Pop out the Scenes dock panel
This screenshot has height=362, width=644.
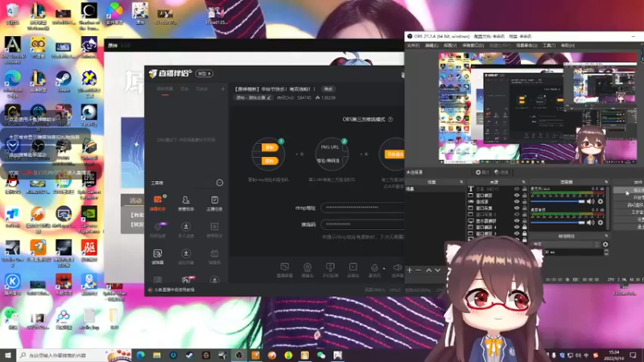[461, 182]
